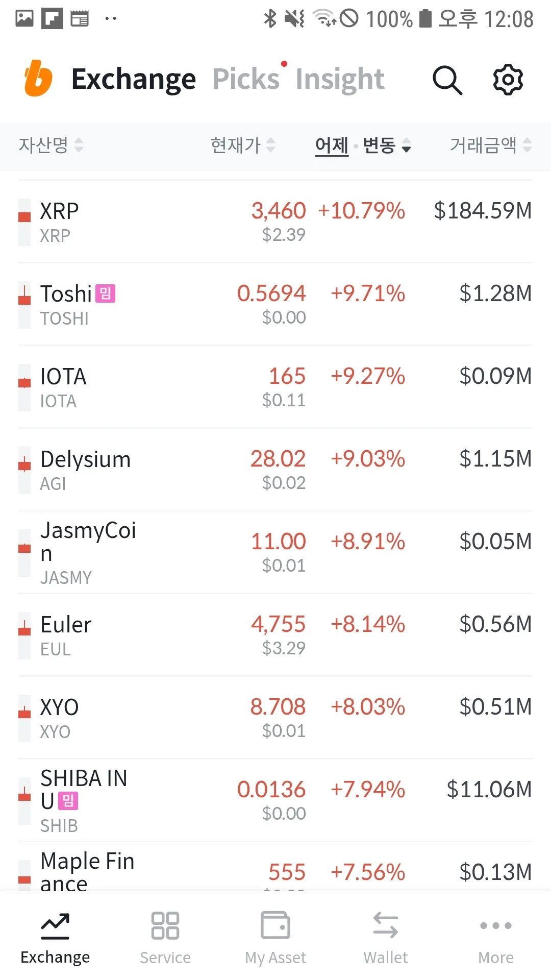The height and width of the screenshot is (980, 551).
Task: Sort by 자산명 asset name column
Action: tap(51, 145)
